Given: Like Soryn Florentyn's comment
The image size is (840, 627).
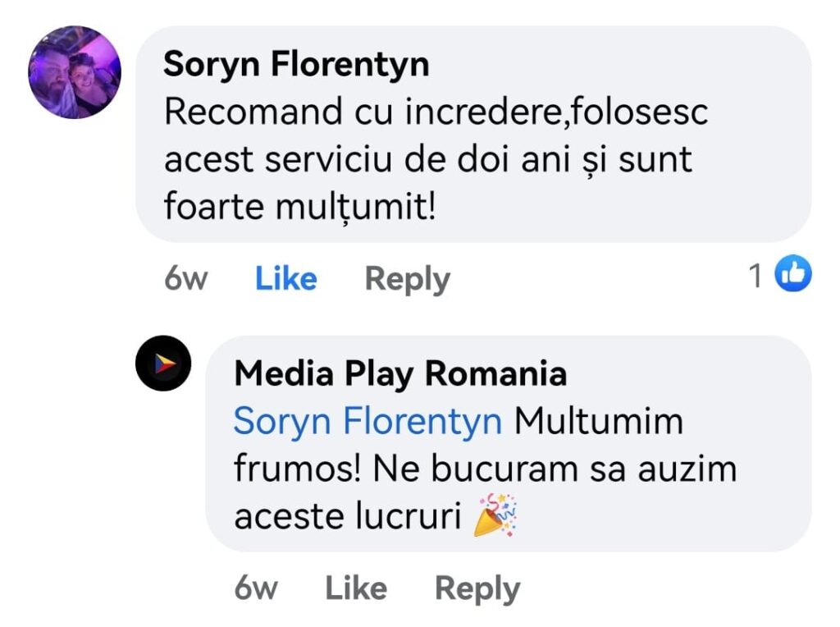Looking at the screenshot, I should 285,278.
